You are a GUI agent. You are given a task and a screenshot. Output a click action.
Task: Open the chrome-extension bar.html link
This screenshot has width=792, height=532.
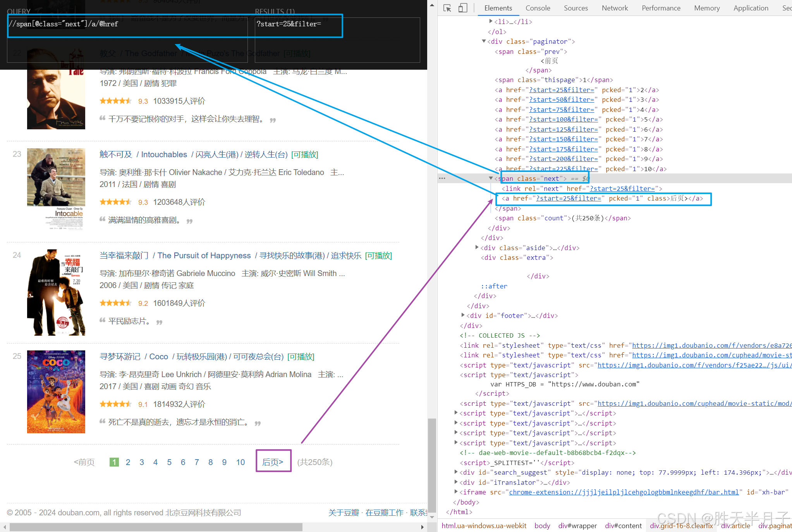coord(624,492)
